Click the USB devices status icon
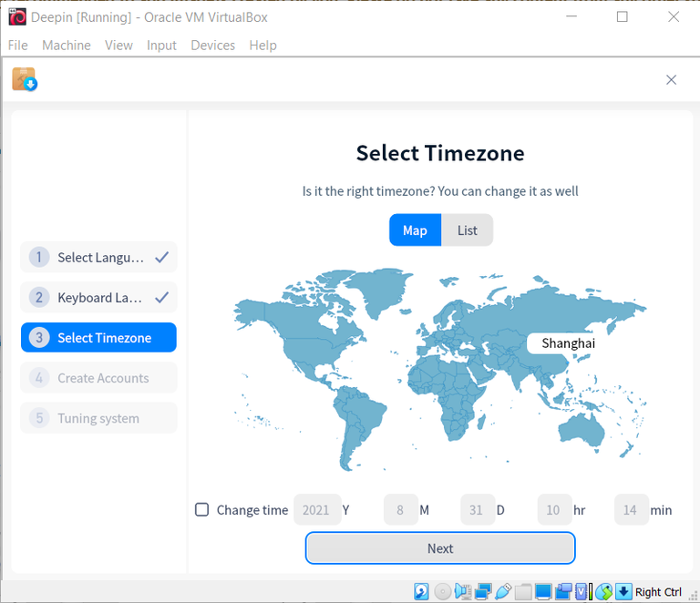Screen dimensions: 700x603 pyautogui.click(x=503, y=591)
